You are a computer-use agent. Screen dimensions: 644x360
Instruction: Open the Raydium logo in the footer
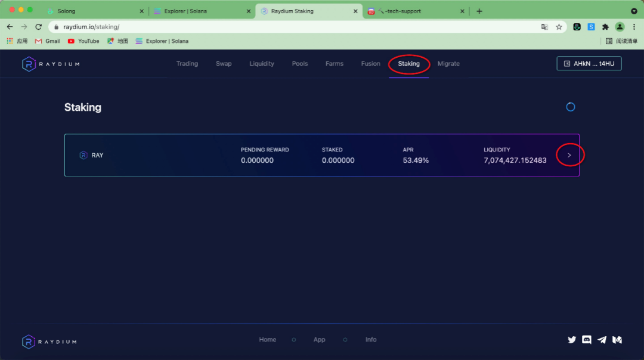[x=49, y=342]
